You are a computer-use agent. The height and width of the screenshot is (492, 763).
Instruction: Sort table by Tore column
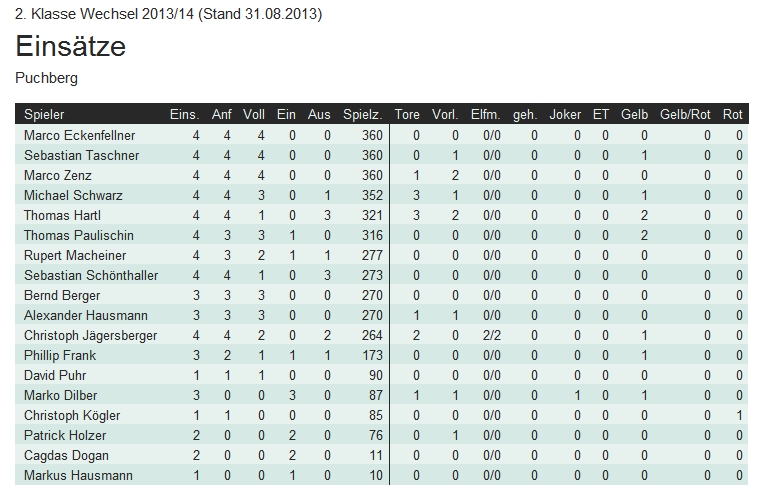pos(408,115)
